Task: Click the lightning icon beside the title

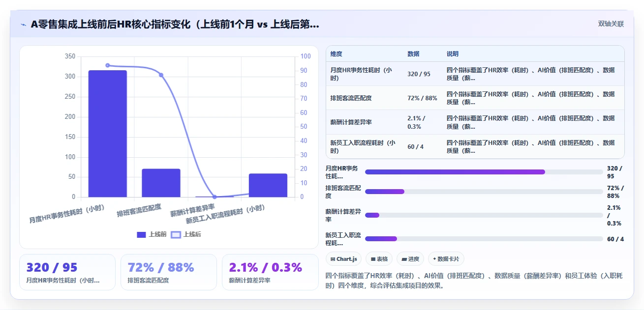Action: tap(23, 24)
